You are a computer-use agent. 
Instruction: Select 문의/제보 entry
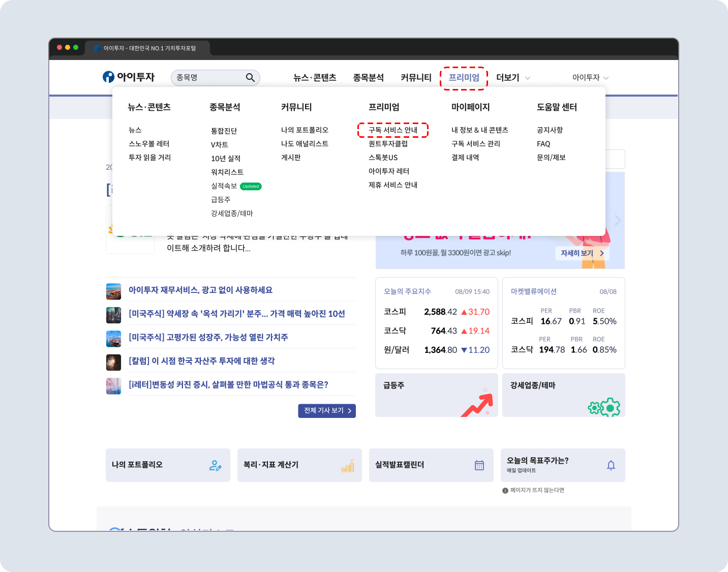coord(551,158)
